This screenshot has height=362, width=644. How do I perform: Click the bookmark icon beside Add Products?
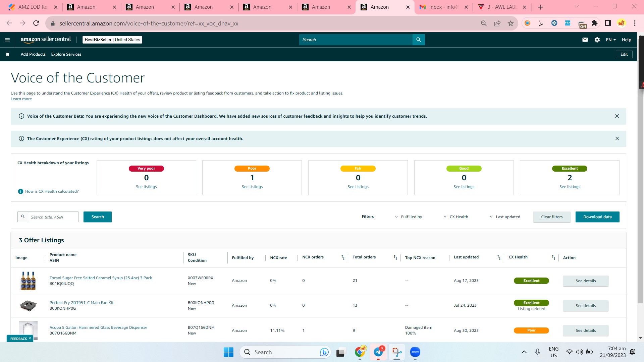[x=7, y=54]
